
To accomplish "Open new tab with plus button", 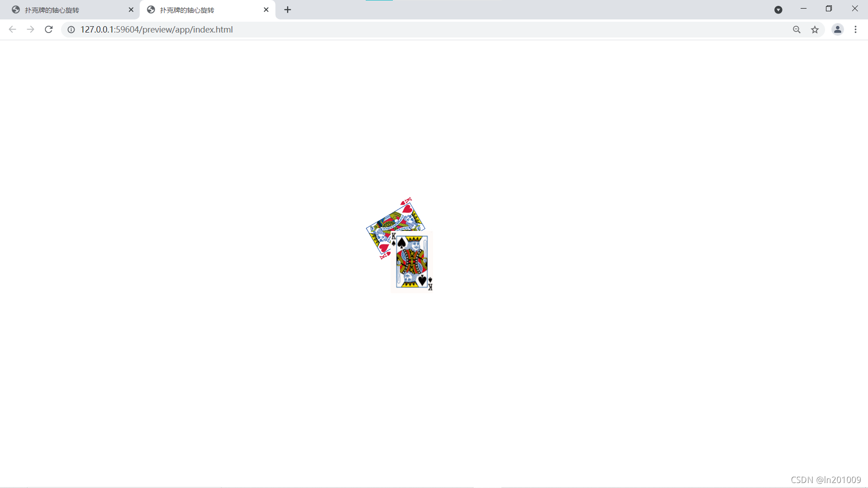I will pos(288,9).
